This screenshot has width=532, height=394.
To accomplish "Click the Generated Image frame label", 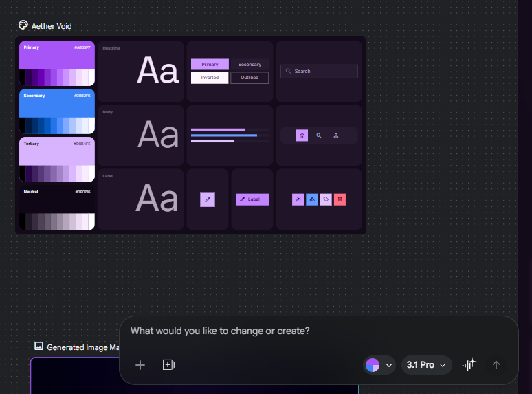I will [83, 347].
